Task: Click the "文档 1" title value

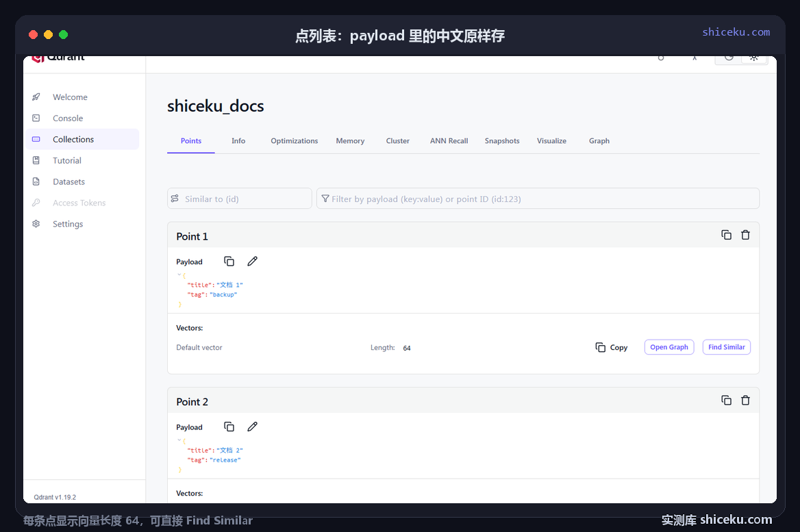Action: coord(229,285)
